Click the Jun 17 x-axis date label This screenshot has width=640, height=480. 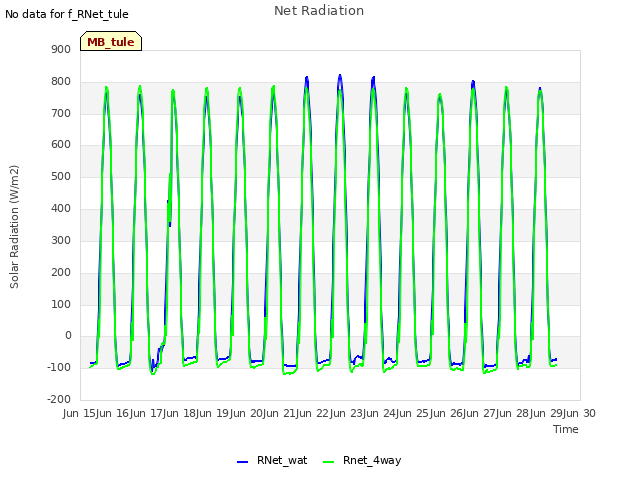(x=147, y=413)
